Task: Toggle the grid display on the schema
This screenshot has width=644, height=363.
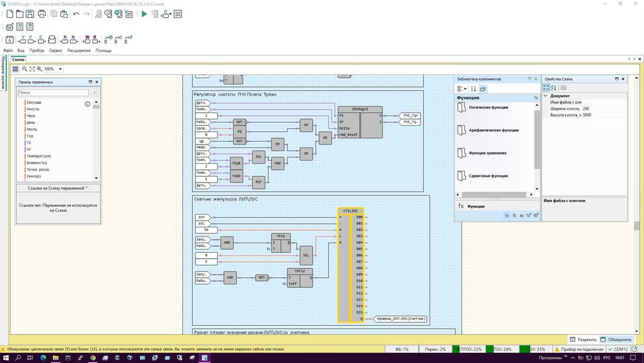Action: [x=15, y=69]
